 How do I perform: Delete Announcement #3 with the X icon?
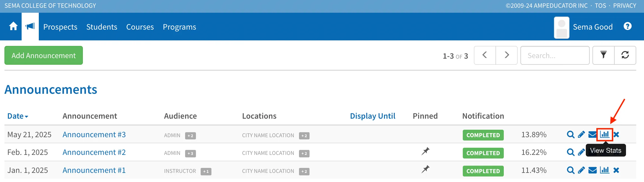tap(616, 135)
